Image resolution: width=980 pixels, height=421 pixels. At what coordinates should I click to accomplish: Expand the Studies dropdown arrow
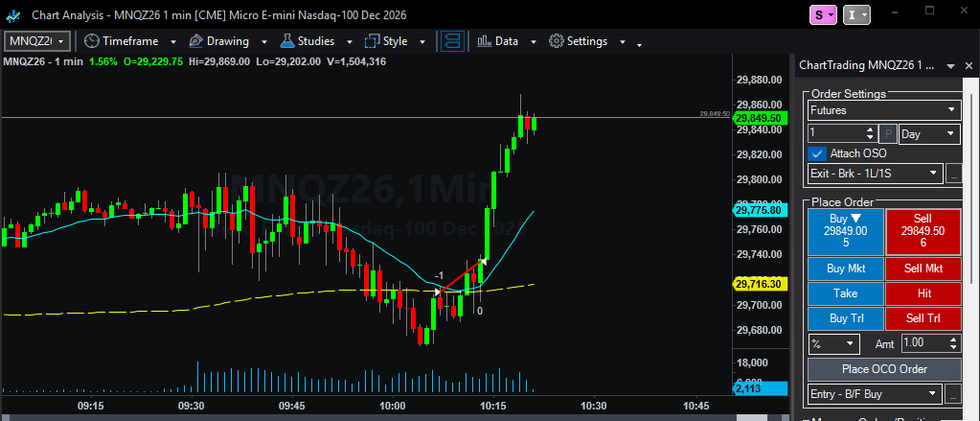(x=350, y=42)
